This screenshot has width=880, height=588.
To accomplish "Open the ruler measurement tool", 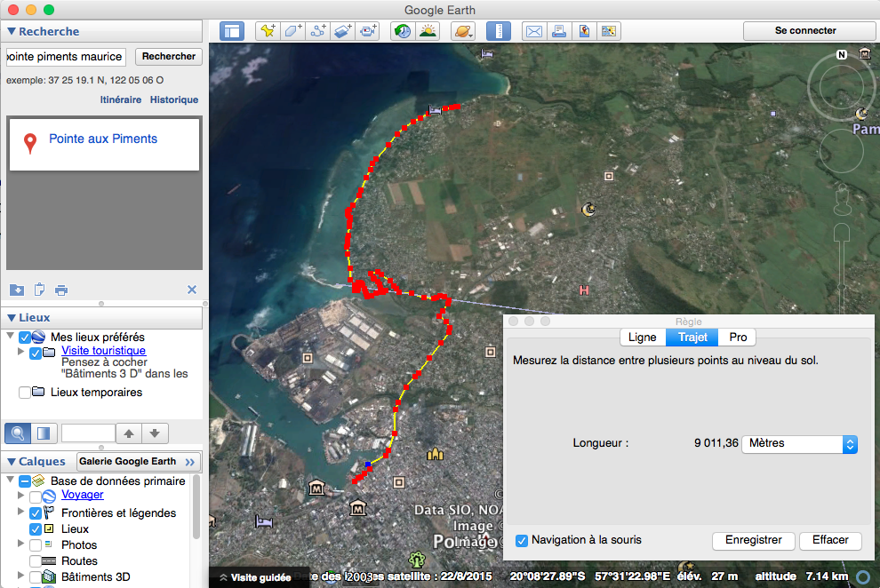I will (x=499, y=30).
